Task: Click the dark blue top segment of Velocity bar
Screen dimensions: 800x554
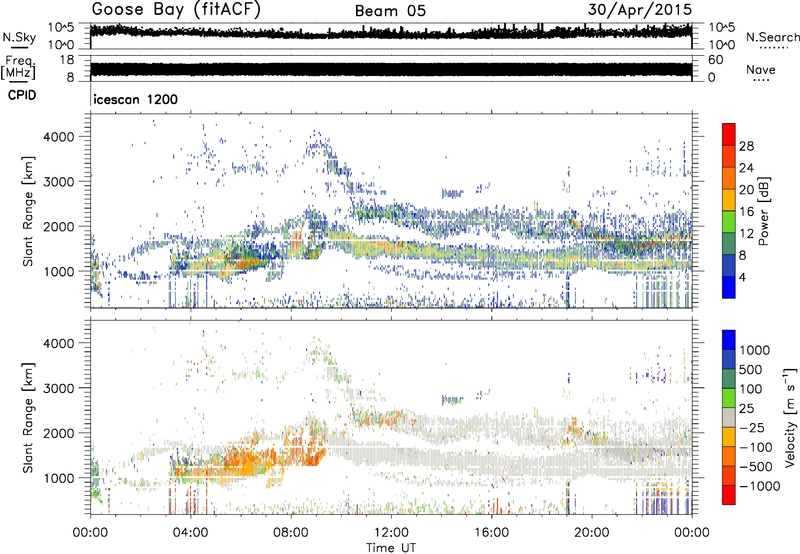Action: [729, 340]
